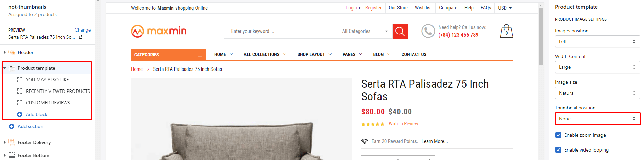This screenshot has height=160, width=644.
Task: Click the external link icon beside preview product
Action: pyautogui.click(x=81, y=37)
